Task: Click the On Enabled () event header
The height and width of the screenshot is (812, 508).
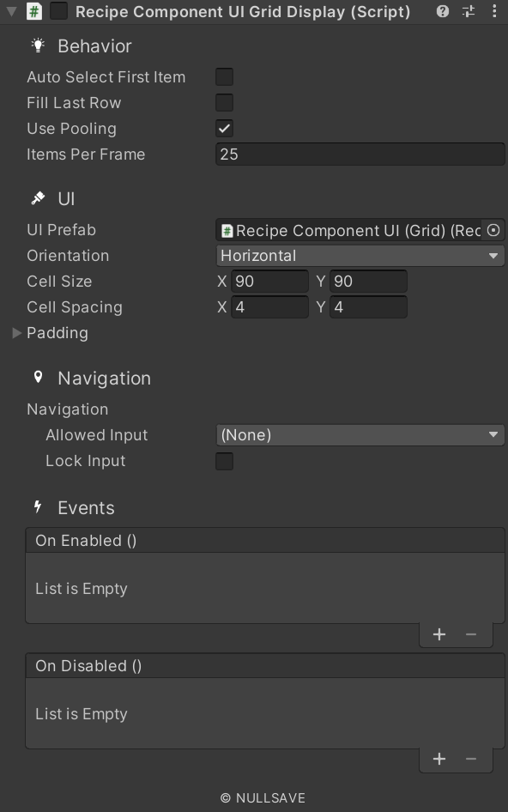Action: pyautogui.click(x=265, y=541)
